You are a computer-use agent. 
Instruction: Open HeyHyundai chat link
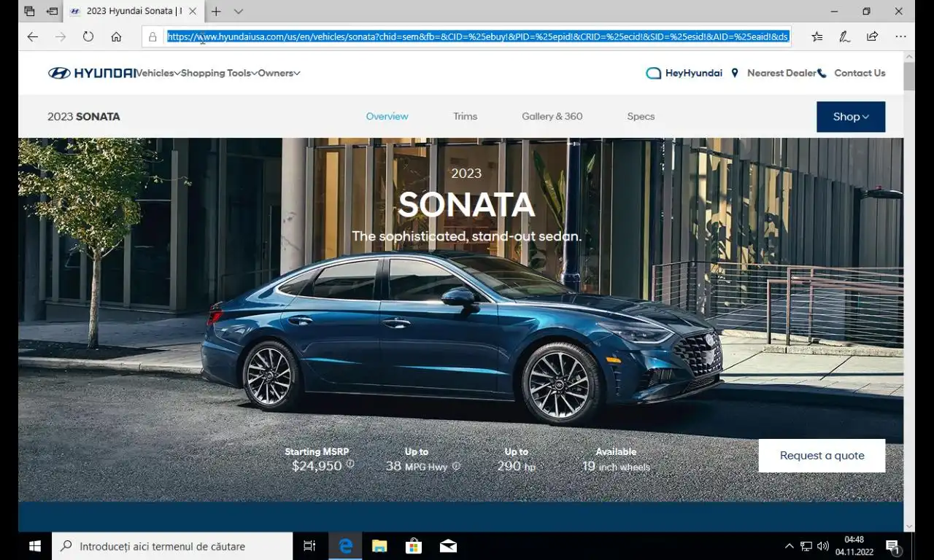(693, 73)
